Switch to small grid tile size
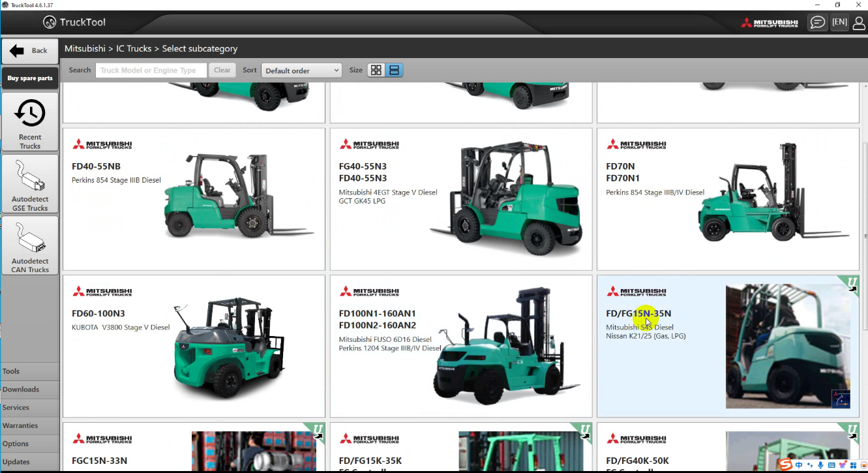 click(376, 70)
